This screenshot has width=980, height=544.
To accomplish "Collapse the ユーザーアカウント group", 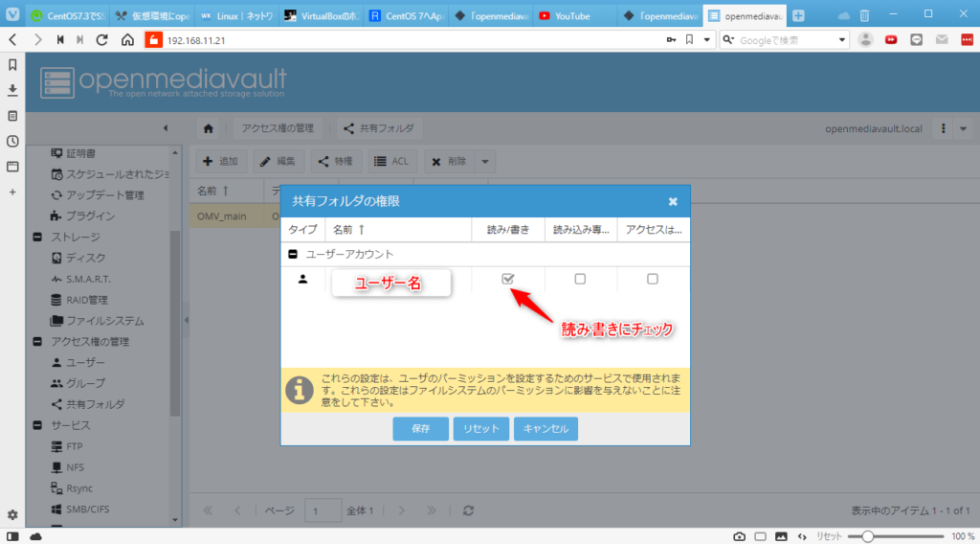I will click(x=294, y=255).
